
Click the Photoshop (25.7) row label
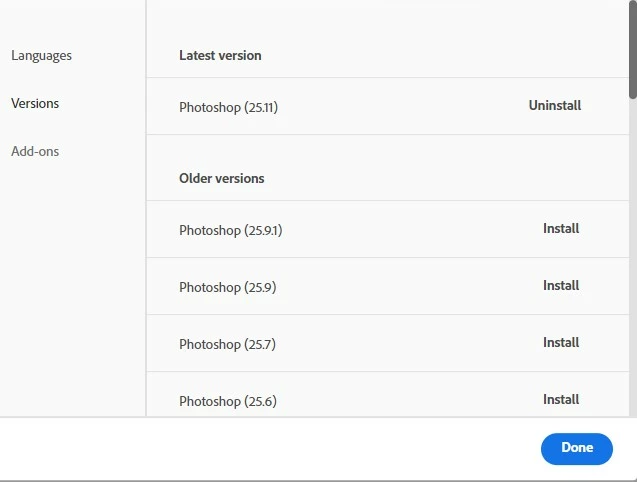click(227, 344)
